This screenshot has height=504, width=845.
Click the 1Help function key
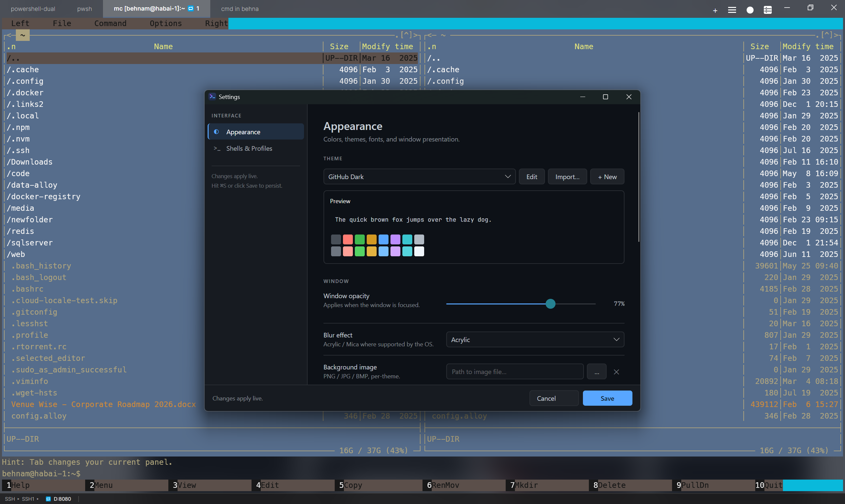pyautogui.click(x=43, y=485)
